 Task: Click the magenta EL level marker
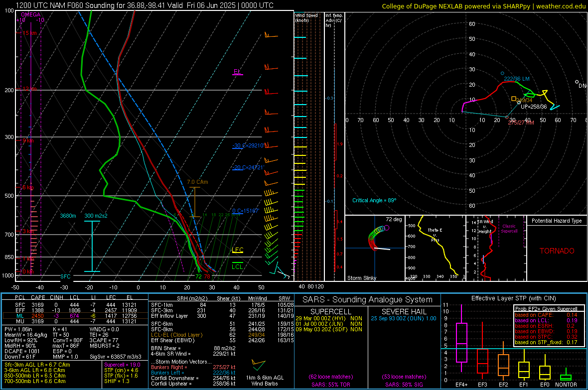point(237,72)
